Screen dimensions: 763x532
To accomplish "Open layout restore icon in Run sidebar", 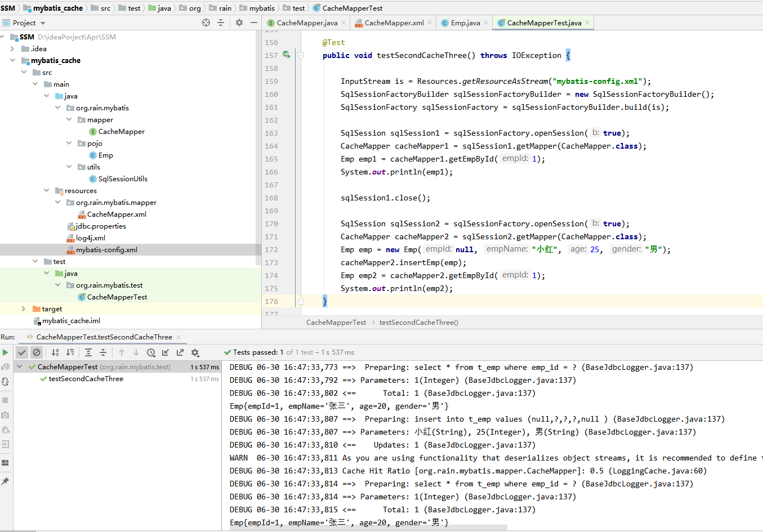I will pyautogui.click(x=5, y=463).
